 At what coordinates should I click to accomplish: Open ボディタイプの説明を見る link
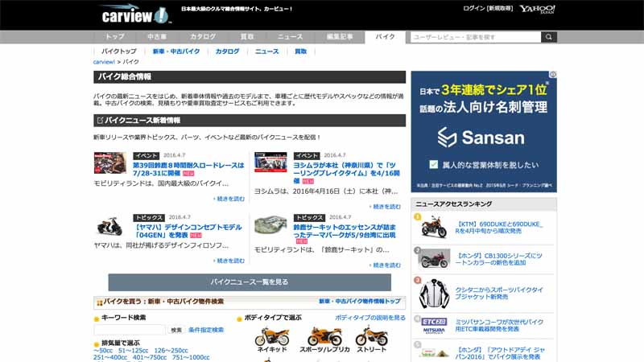tap(370, 318)
